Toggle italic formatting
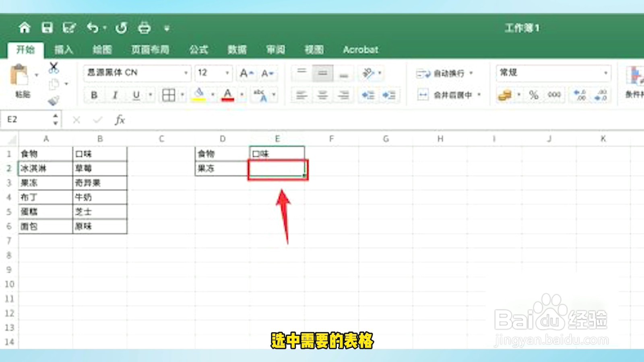 click(115, 95)
